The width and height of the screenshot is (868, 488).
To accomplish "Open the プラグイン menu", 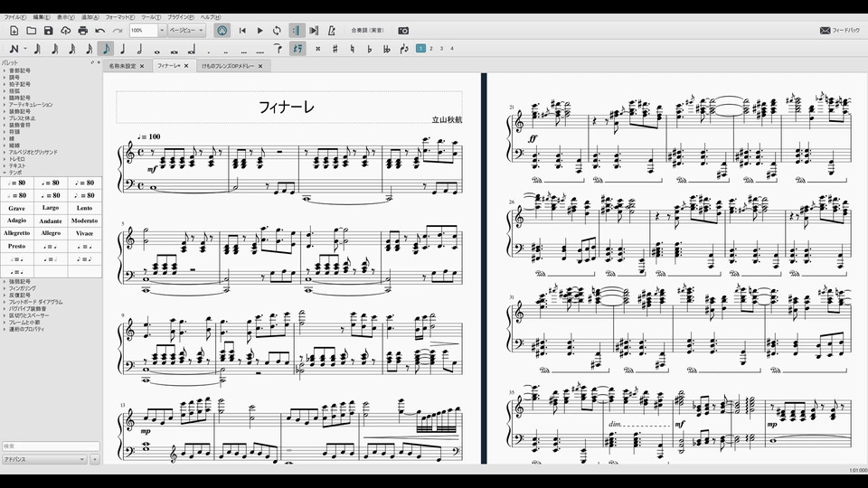I will point(181,17).
